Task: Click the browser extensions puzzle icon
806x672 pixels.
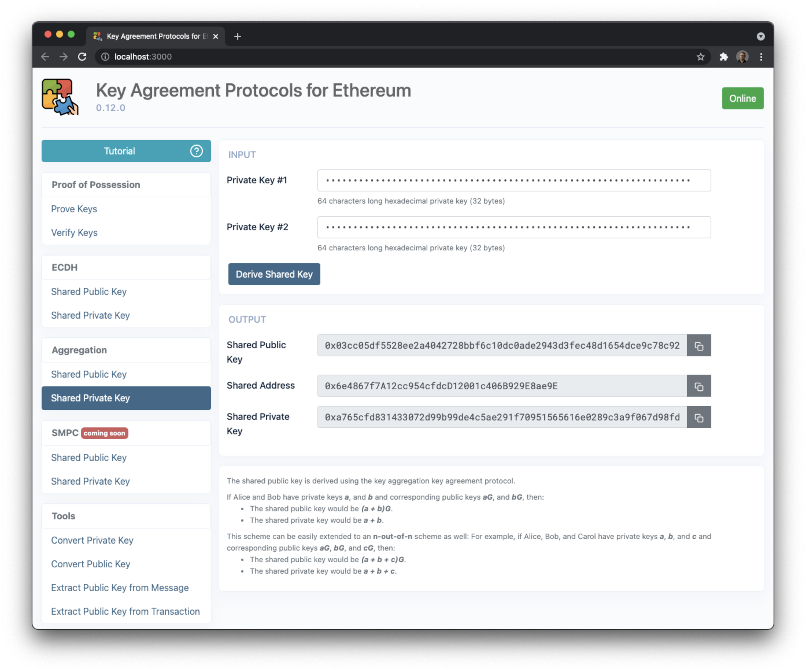Action: click(724, 56)
